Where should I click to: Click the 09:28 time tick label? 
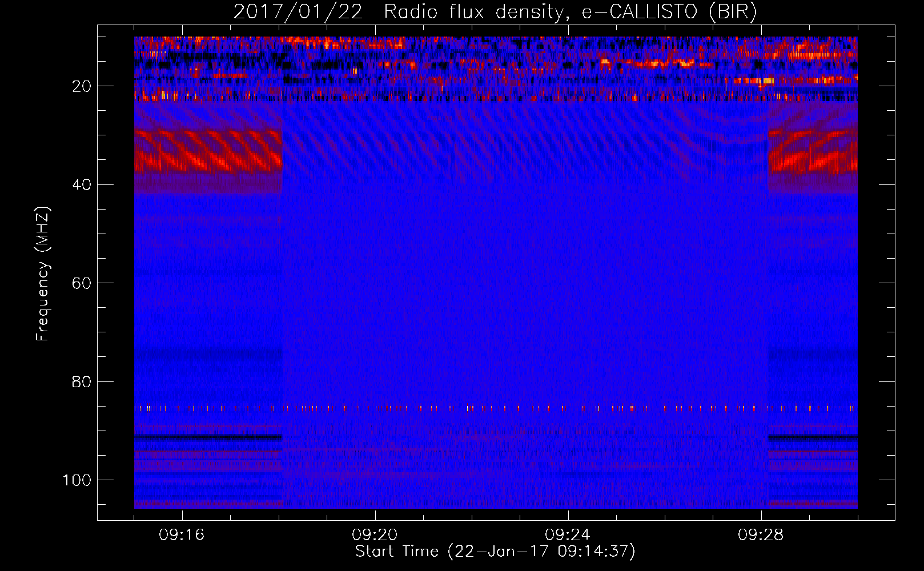coord(761,535)
